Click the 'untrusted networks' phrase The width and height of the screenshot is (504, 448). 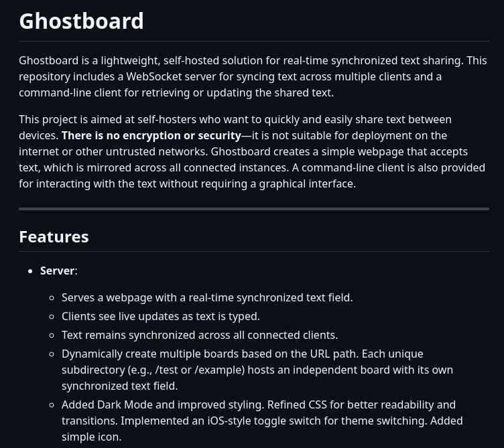click(x=157, y=151)
